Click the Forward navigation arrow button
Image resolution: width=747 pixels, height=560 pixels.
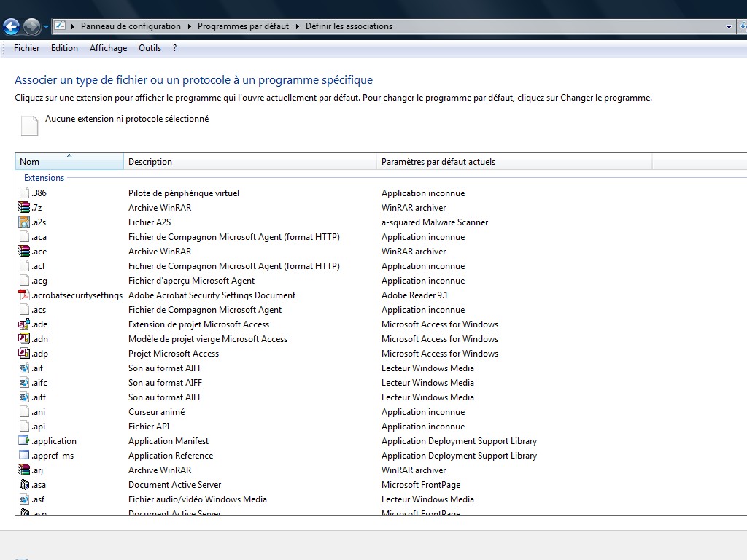(31, 27)
